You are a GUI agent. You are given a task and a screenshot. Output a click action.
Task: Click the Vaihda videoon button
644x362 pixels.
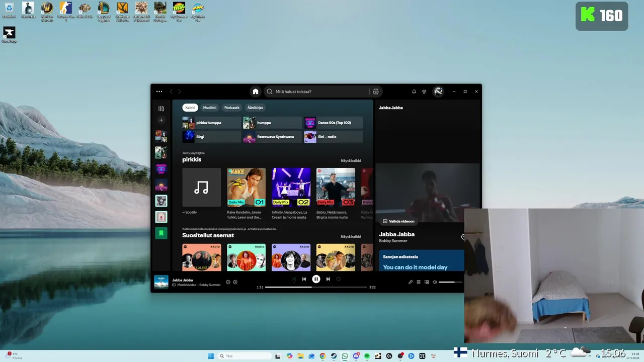(x=398, y=221)
